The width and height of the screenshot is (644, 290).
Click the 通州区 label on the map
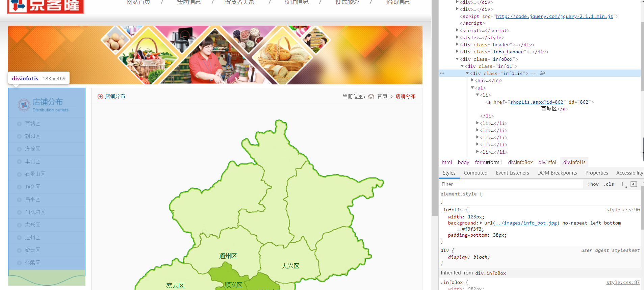click(228, 256)
